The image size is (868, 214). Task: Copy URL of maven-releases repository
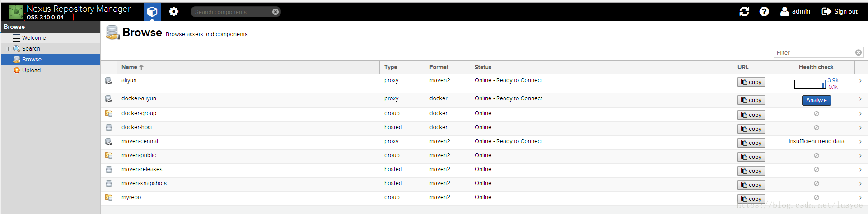point(751,171)
